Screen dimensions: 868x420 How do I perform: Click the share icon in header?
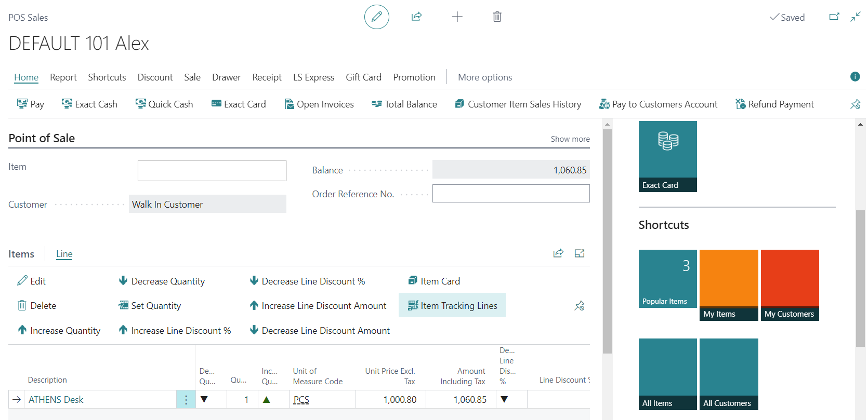[x=416, y=17]
